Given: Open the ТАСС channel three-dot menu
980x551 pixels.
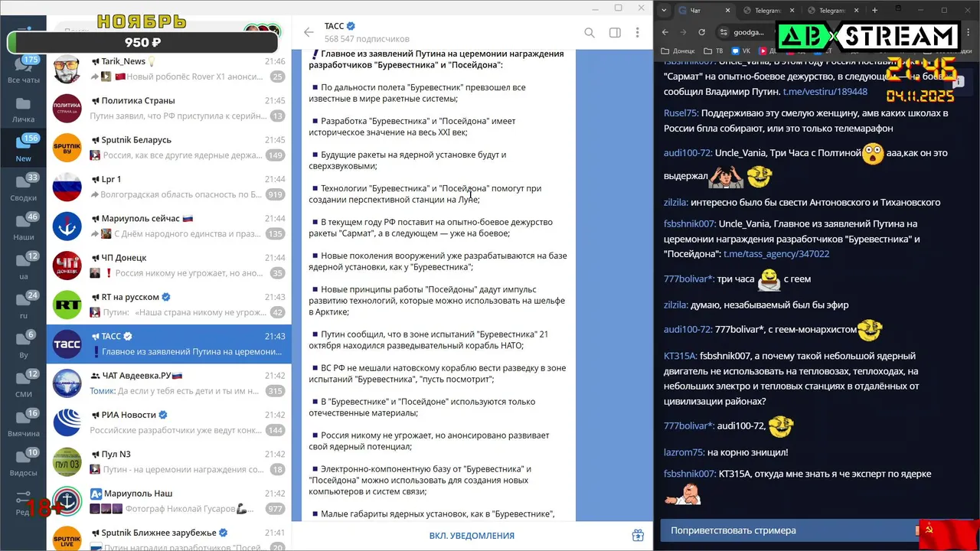Looking at the screenshot, I should [x=637, y=32].
